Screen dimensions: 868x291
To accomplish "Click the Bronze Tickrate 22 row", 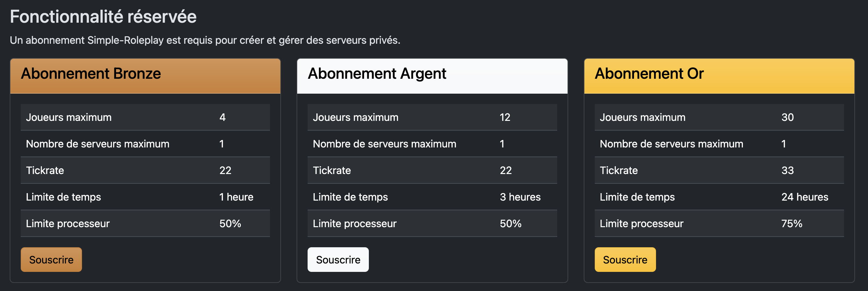I will [x=145, y=170].
